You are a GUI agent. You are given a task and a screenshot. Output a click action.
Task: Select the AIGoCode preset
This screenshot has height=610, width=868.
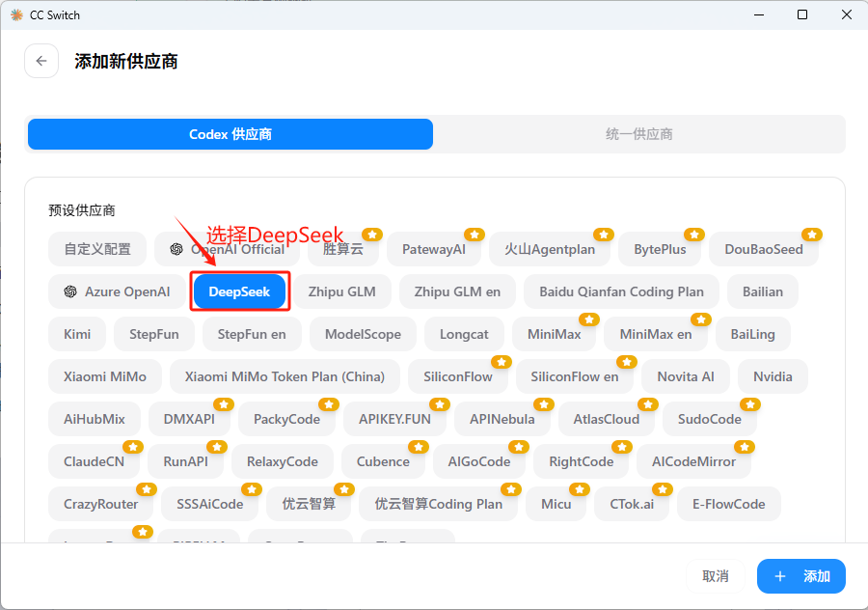coord(478,461)
